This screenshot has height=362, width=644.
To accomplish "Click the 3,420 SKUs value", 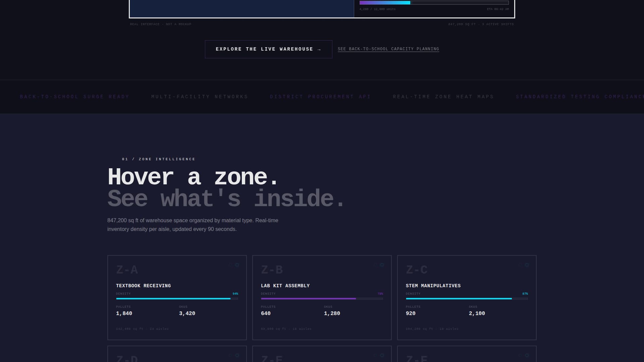I will click(187, 313).
